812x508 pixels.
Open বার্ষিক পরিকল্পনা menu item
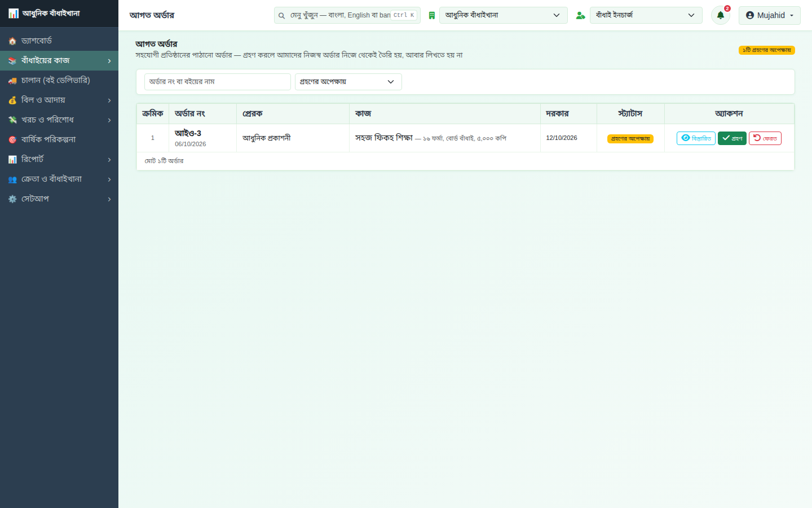coord(59,139)
